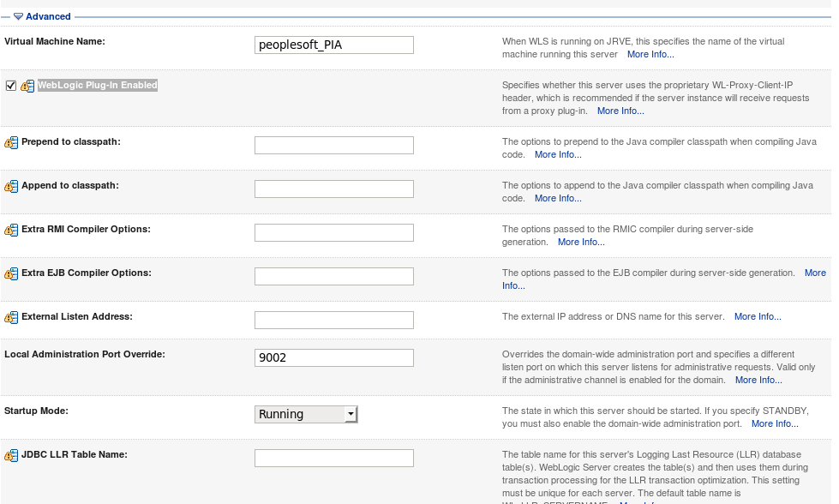Click the JDBC LLR Table Name input field
Screen dimensions: 839x504
[x=333, y=457]
